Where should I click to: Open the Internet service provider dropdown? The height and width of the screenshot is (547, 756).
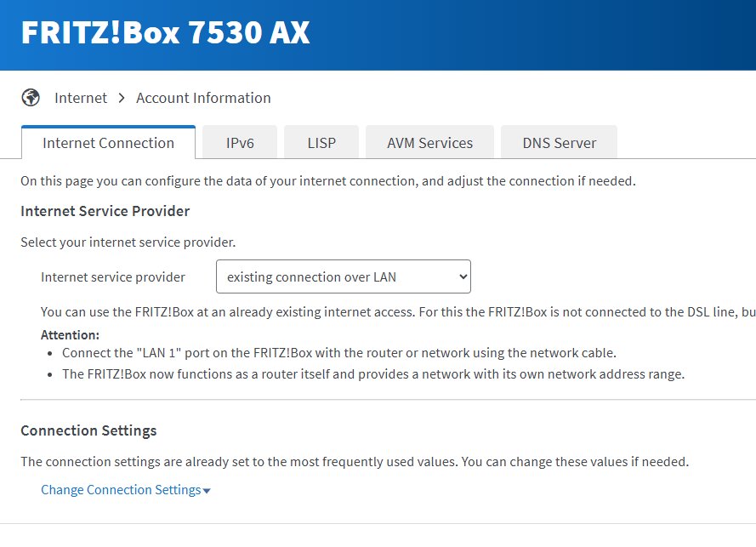tap(343, 276)
